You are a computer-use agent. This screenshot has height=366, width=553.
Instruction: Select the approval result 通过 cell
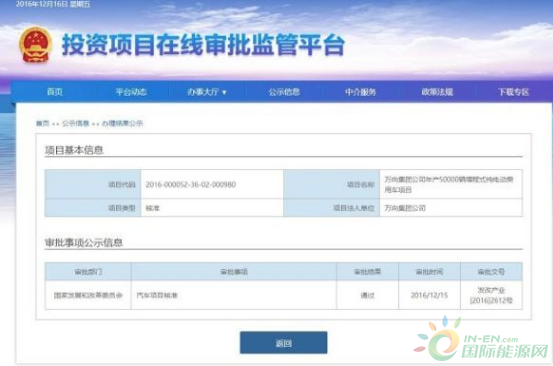click(367, 295)
